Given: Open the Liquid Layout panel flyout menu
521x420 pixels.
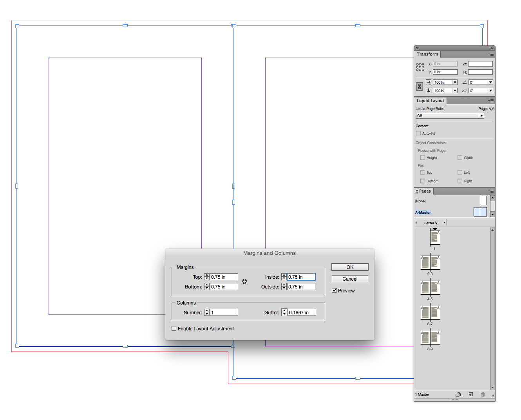Looking at the screenshot, I should tap(491, 101).
